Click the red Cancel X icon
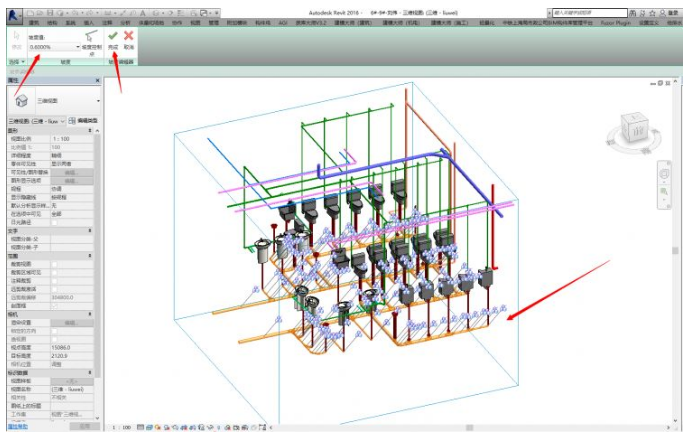The height and width of the screenshot is (440, 690). (x=128, y=35)
